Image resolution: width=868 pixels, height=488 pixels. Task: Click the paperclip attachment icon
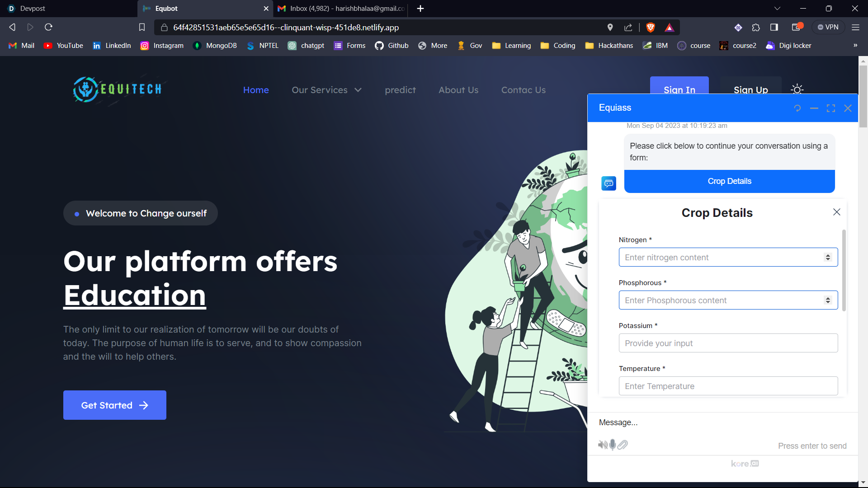coord(623,445)
